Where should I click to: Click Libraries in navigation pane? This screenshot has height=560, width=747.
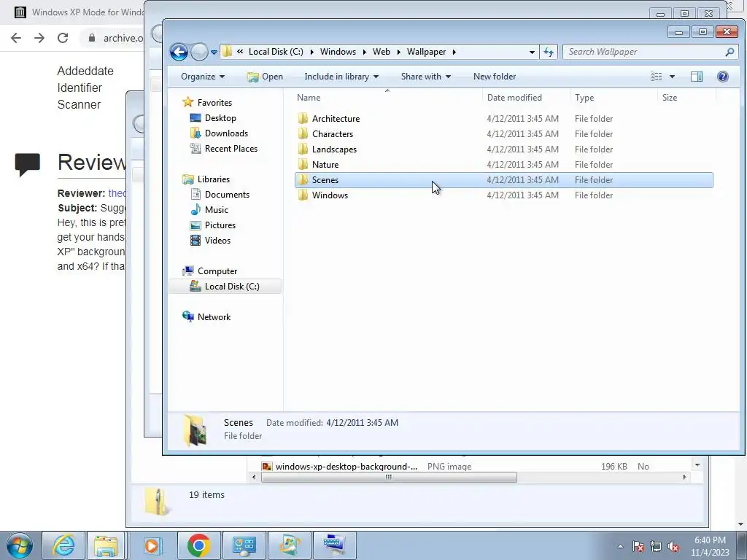pyautogui.click(x=214, y=179)
